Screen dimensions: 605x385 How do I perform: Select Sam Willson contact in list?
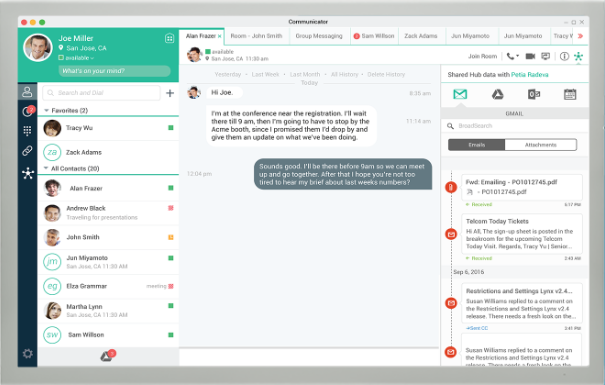108,335
